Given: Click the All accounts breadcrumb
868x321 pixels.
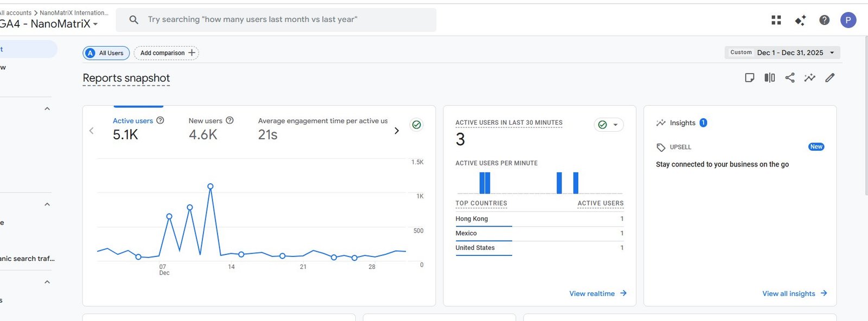Looking at the screenshot, I should point(16,12).
